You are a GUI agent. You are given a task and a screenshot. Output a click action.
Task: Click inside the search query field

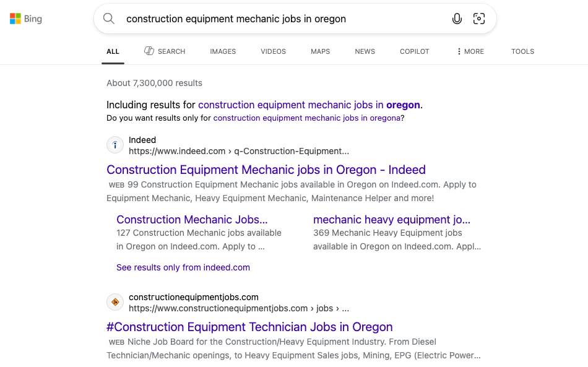pyautogui.click(x=279, y=19)
